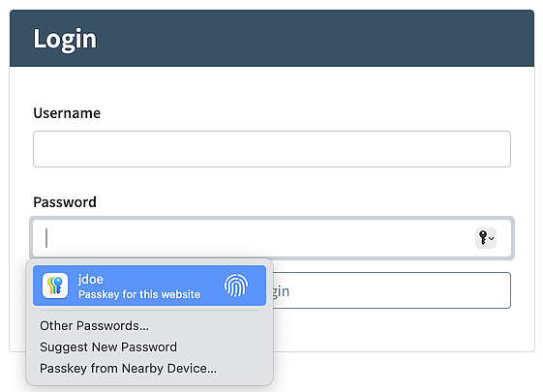Click the key autofill icon in Password field
The height and width of the screenshot is (392, 543).
coord(483,238)
